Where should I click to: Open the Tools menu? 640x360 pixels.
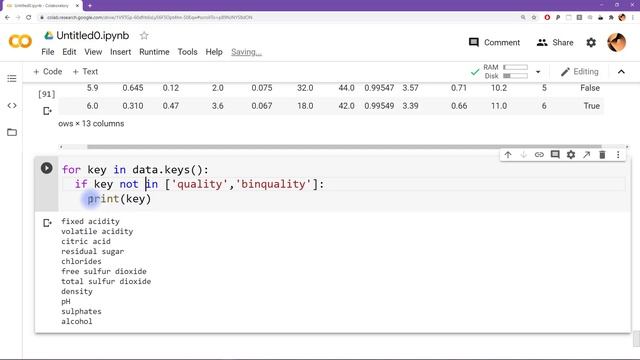tap(187, 52)
